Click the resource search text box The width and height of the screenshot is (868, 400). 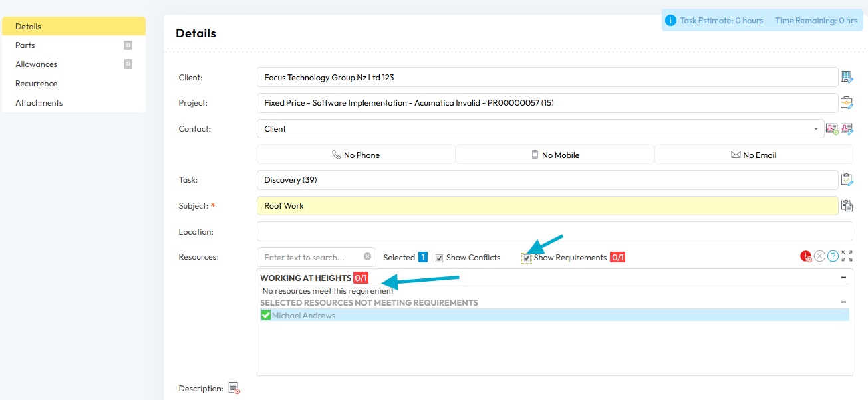pos(317,257)
